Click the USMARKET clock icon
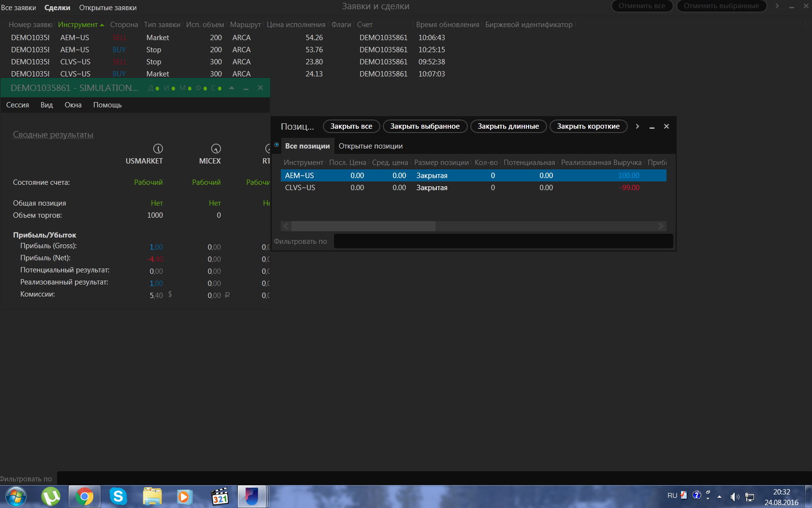812x508 pixels. pos(158,149)
